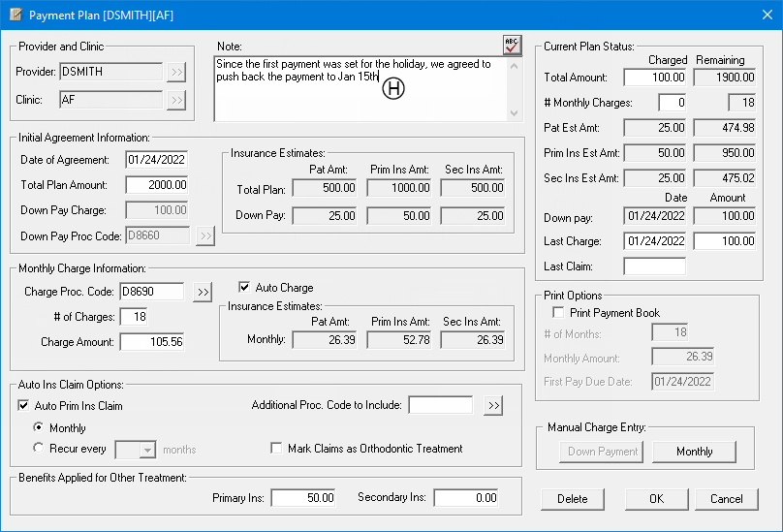Select the Recur every radio button
783x532 pixels.
click(39, 449)
